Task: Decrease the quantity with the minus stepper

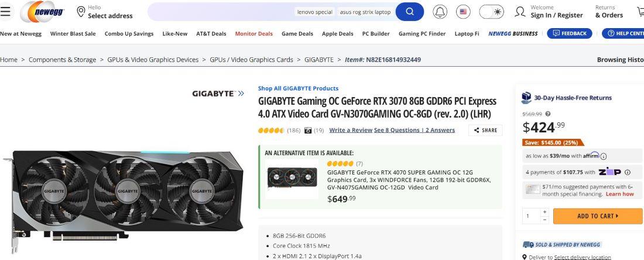Action: [544, 220]
